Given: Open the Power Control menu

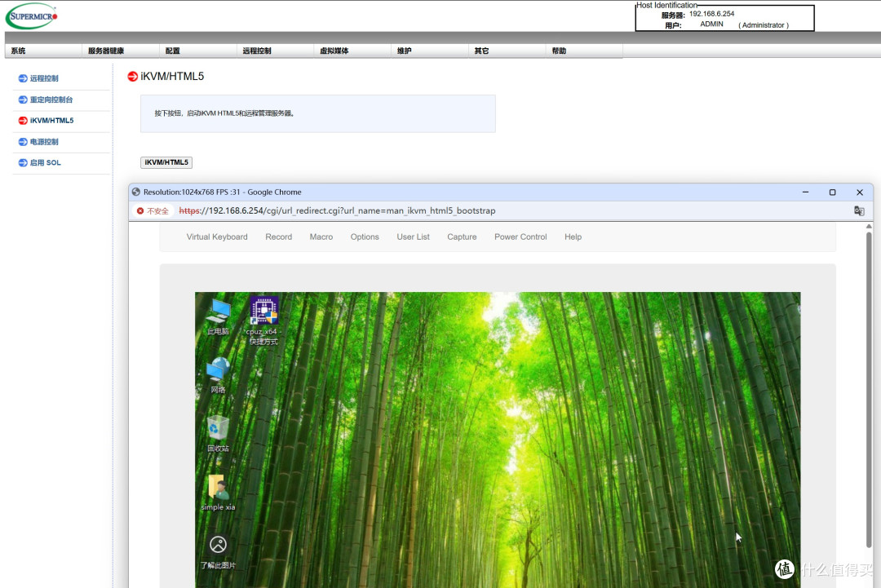Looking at the screenshot, I should (x=520, y=237).
